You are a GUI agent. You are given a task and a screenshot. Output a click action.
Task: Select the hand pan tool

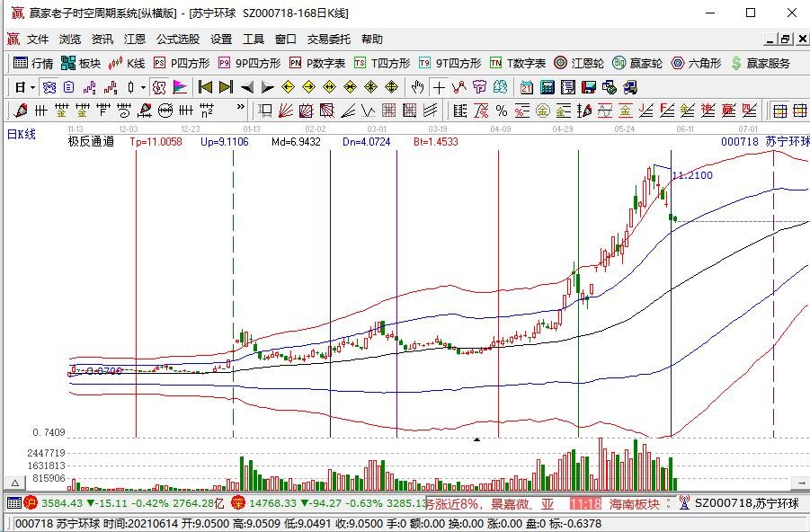(x=417, y=87)
